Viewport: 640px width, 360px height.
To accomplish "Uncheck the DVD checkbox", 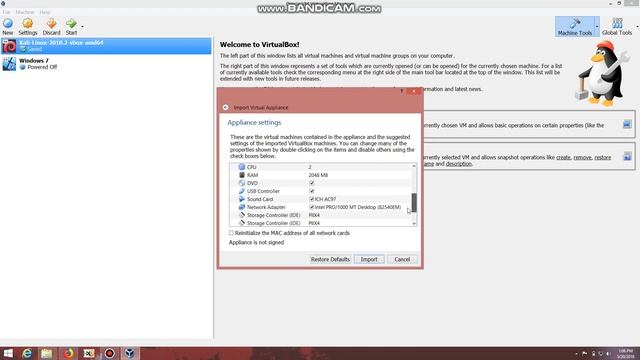I will [x=311, y=183].
